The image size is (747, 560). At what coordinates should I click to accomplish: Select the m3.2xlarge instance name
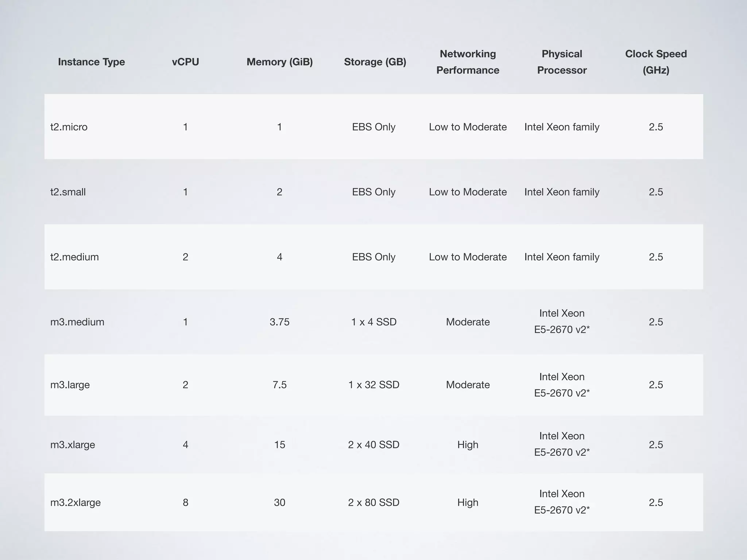click(x=76, y=502)
